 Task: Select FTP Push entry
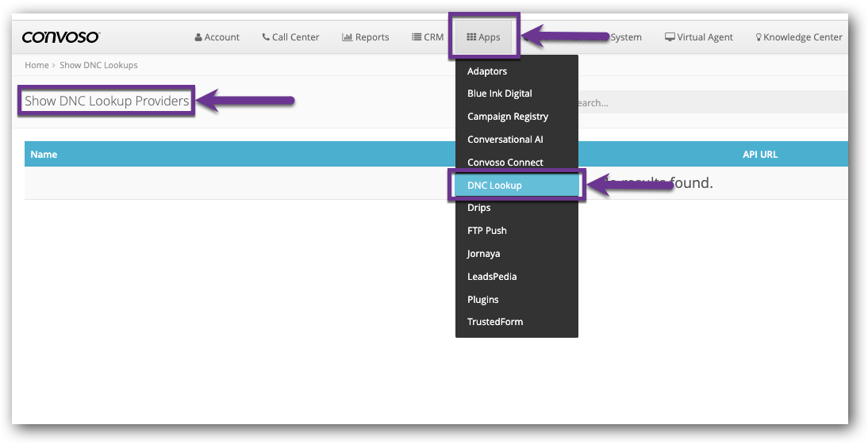pyautogui.click(x=517, y=231)
